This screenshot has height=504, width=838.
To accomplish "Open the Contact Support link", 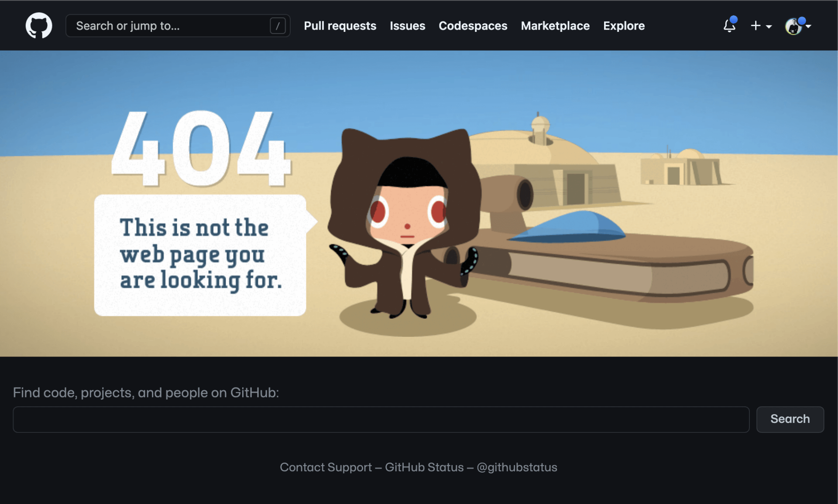I will tap(326, 467).
